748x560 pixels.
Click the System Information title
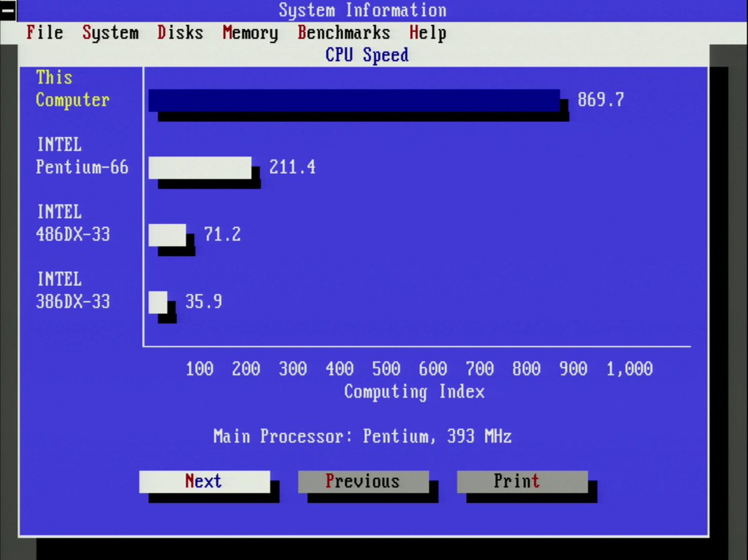363,11
